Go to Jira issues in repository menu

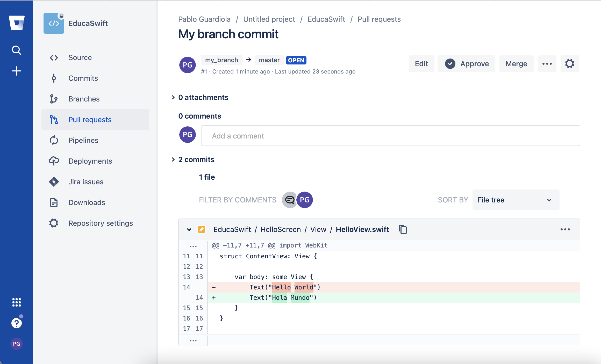[95, 182]
